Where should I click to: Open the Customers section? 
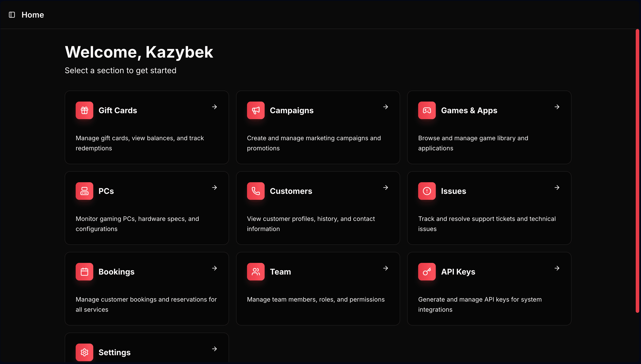tap(318, 208)
